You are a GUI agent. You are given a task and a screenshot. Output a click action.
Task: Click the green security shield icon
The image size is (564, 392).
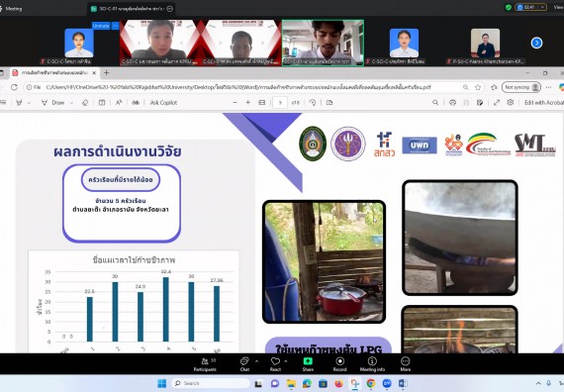pos(509,7)
